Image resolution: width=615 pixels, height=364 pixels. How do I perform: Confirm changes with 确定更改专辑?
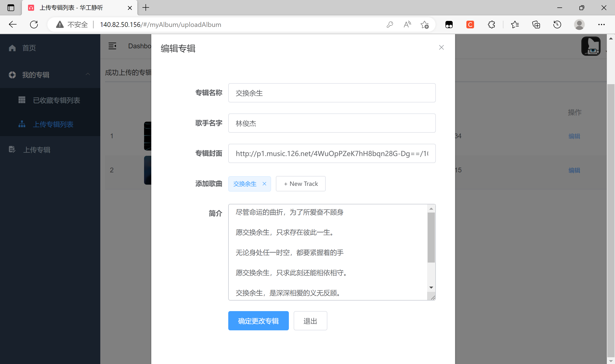point(258,320)
